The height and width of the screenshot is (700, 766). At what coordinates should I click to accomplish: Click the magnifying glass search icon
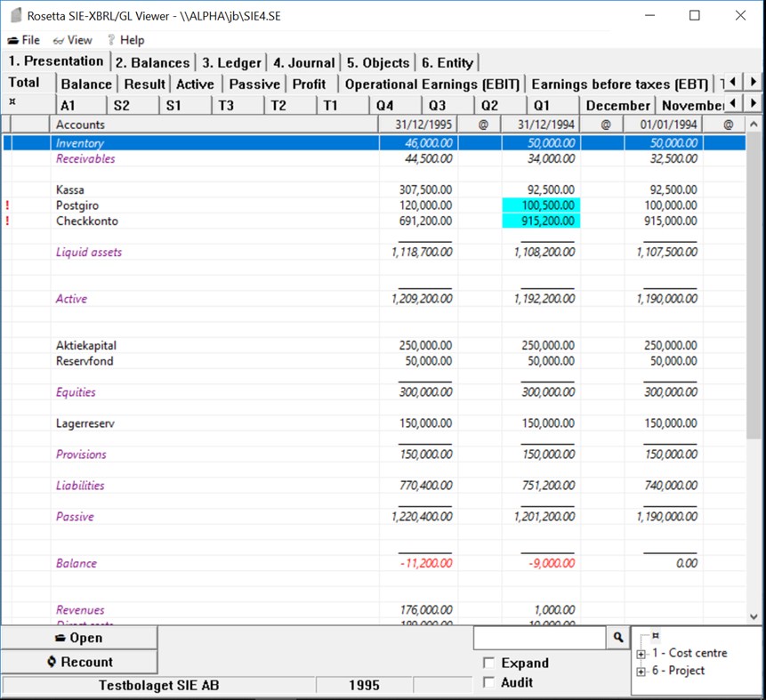pos(617,638)
